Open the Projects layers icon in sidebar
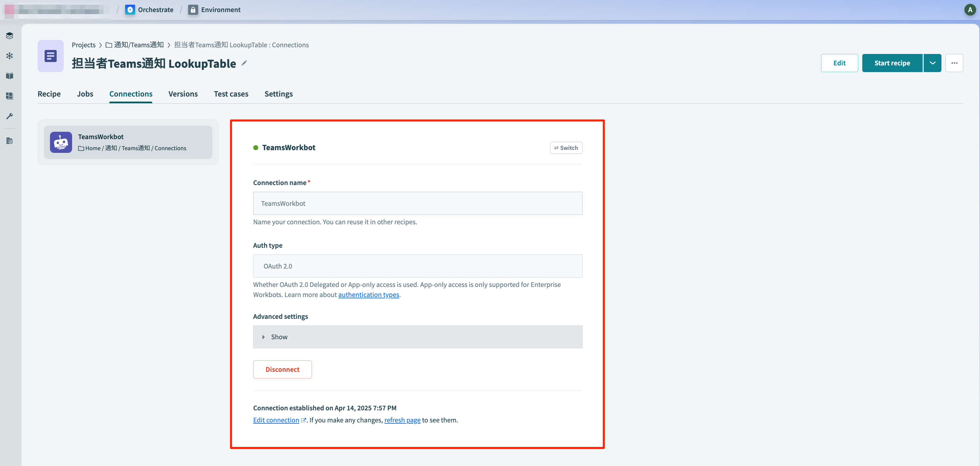The width and height of the screenshot is (980, 466). [9, 36]
